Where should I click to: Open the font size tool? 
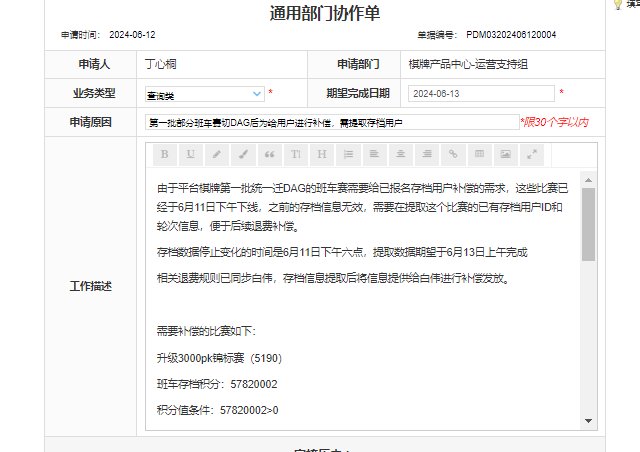click(295, 154)
